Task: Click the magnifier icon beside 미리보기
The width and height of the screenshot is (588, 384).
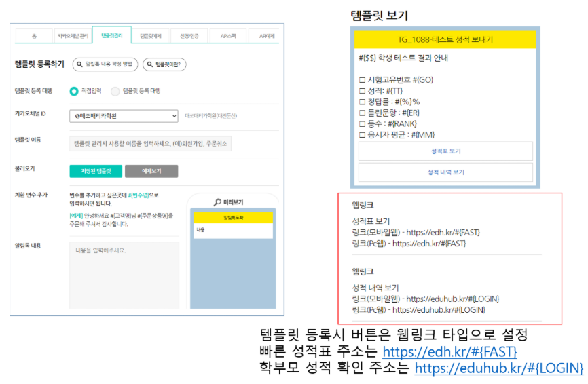Action: click(217, 201)
